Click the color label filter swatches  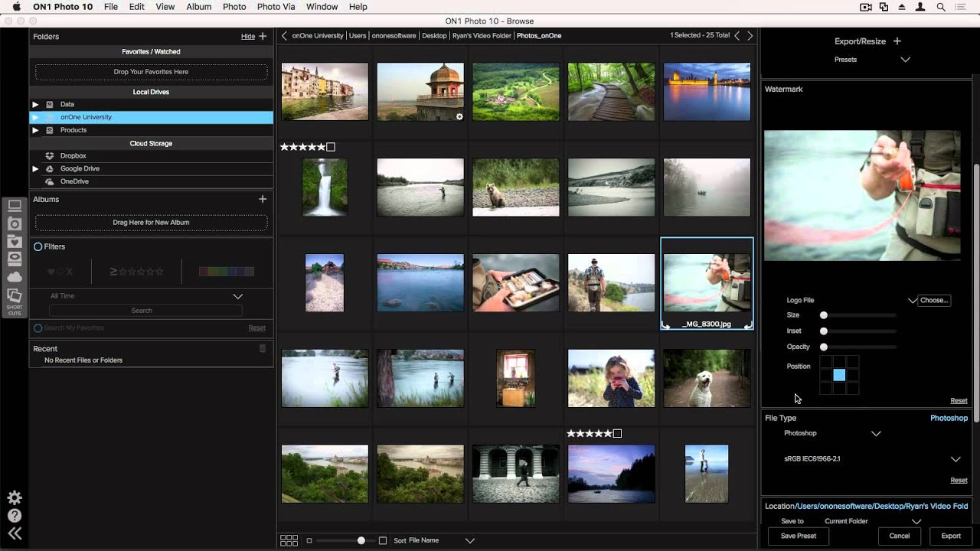(x=227, y=271)
